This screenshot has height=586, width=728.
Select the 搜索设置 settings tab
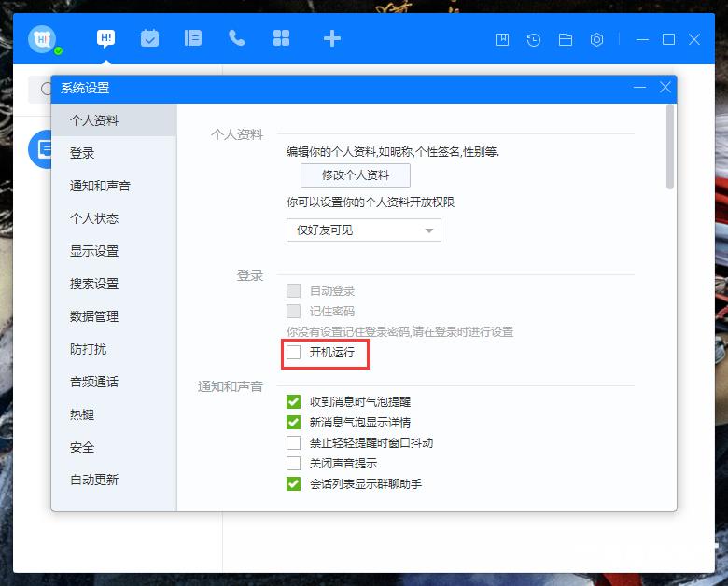114,284
